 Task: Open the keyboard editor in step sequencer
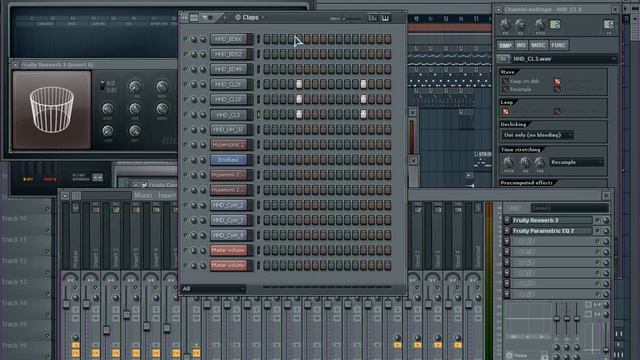coord(385,18)
